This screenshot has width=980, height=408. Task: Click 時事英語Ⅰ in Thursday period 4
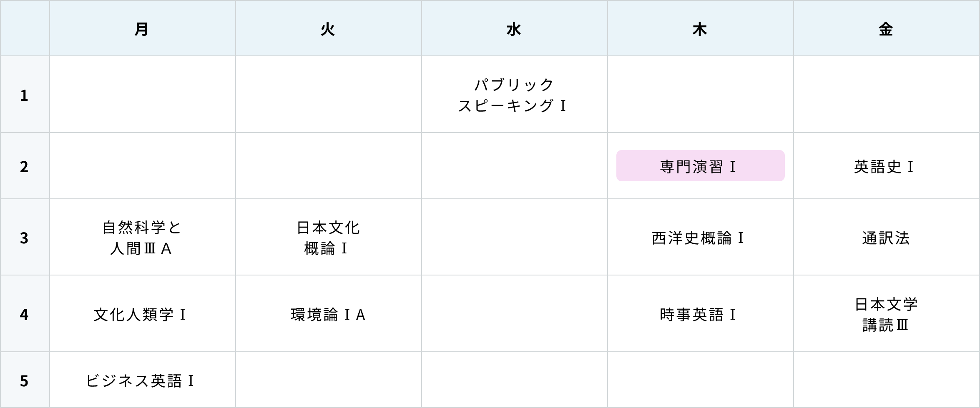click(699, 315)
